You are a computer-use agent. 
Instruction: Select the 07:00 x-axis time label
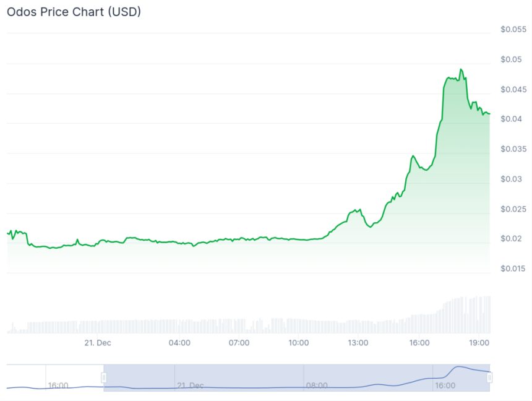[239, 343]
